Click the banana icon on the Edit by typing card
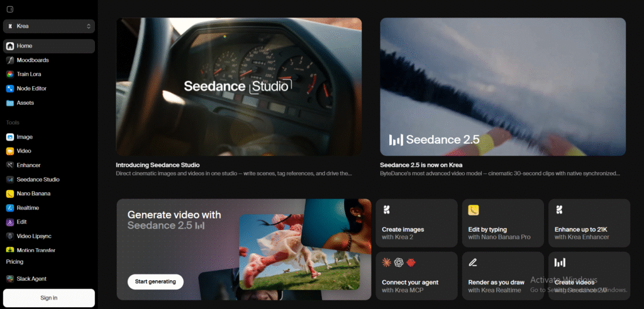644x309 pixels. click(x=473, y=210)
